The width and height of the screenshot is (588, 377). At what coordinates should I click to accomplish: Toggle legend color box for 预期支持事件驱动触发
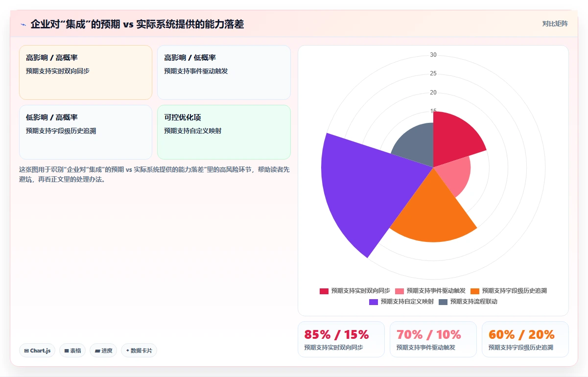[x=400, y=291]
